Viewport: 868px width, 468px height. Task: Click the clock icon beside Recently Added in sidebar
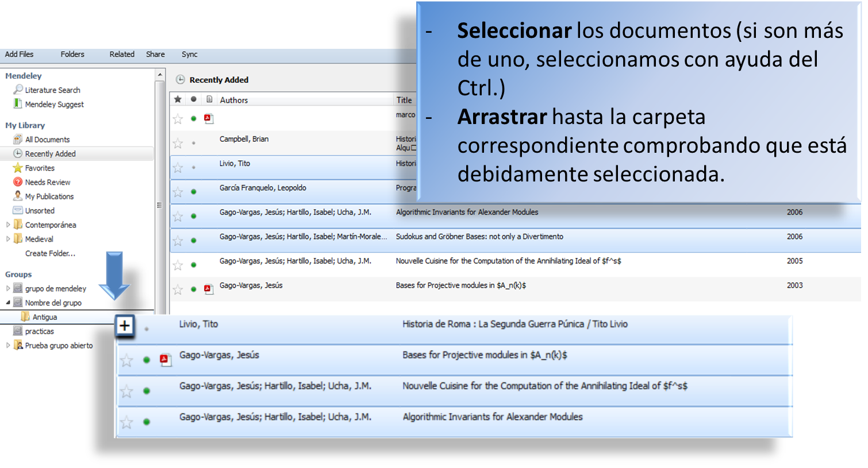point(18,153)
